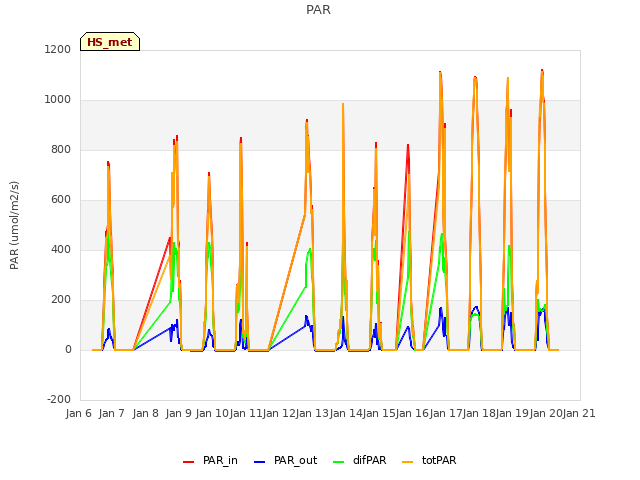This screenshot has height=480, width=640.
Task: Click the 800 y-axis tick label
Action: click(x=61, y=150)
